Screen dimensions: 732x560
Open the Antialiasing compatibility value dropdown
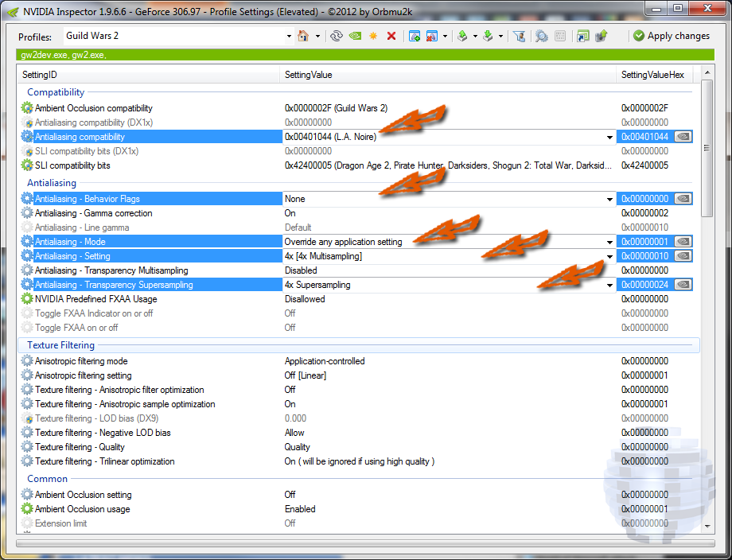tap(609, 137)
